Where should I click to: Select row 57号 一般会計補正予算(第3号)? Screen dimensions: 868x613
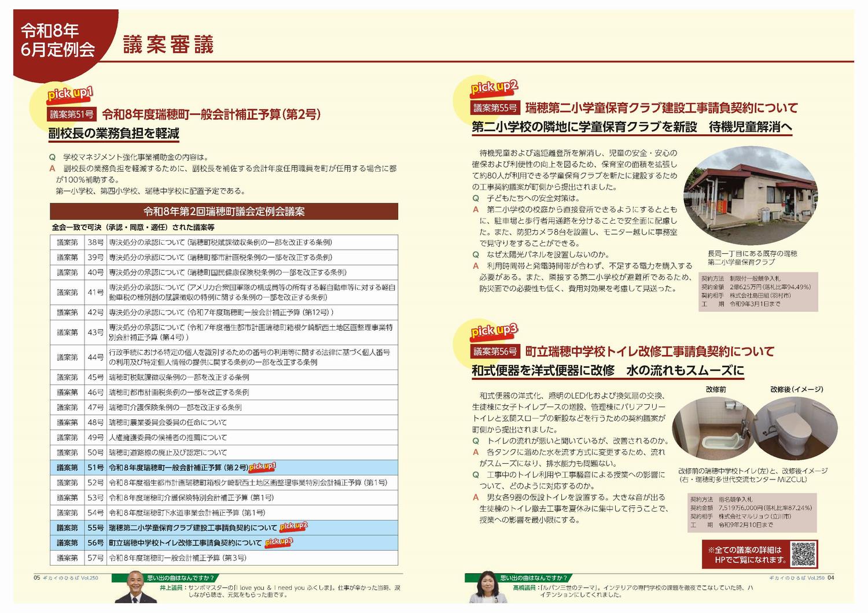coord(224,557)
